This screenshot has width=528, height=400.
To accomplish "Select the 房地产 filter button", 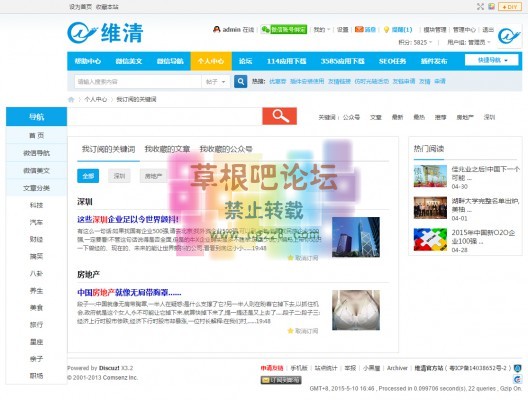I will (x=153, y=176).
